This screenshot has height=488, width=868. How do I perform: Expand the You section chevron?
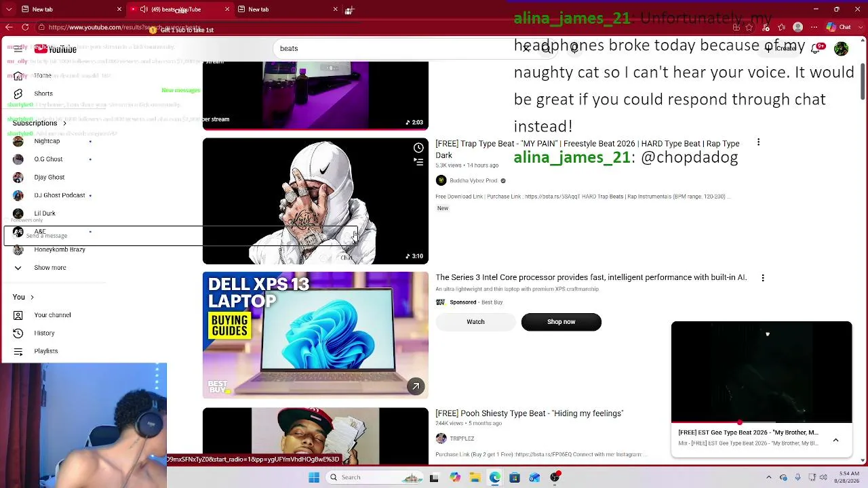(x=32, y=298)
